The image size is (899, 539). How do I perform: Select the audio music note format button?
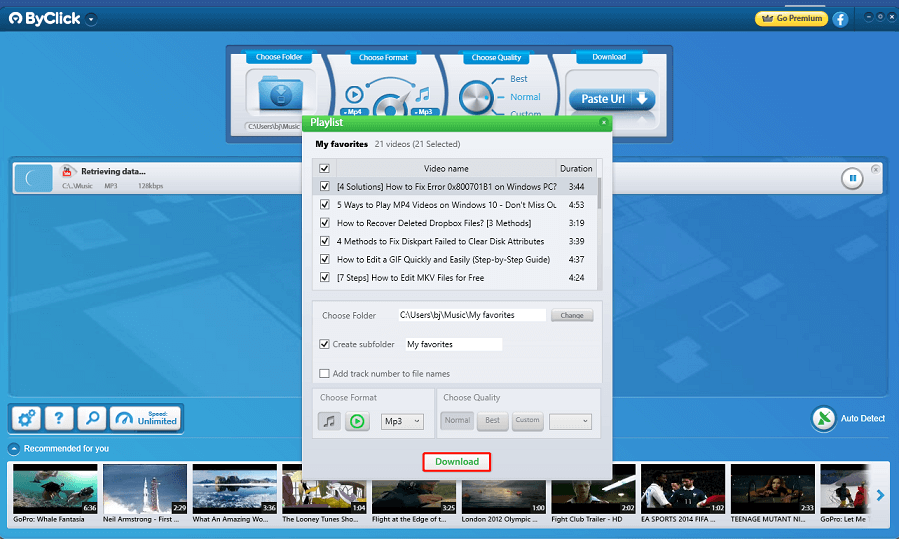pyautogui.click(x=329, y=421)
